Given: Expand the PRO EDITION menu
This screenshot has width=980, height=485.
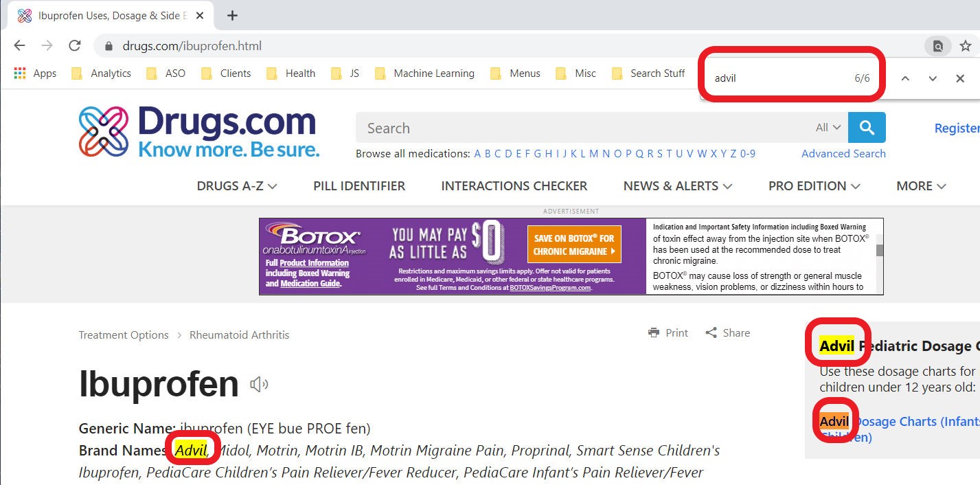Looking at the screenshot, I should pyautogui.click(x=814, y=185).
